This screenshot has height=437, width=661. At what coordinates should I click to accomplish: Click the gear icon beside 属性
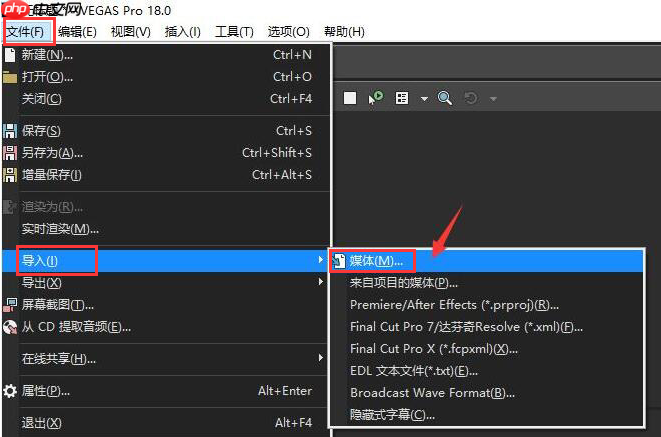coord(10,391)
